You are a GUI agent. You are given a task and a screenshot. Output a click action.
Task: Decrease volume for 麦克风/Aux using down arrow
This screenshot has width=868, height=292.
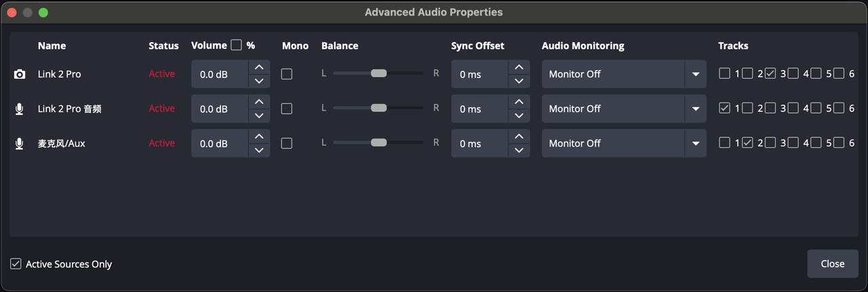(258, 151)
